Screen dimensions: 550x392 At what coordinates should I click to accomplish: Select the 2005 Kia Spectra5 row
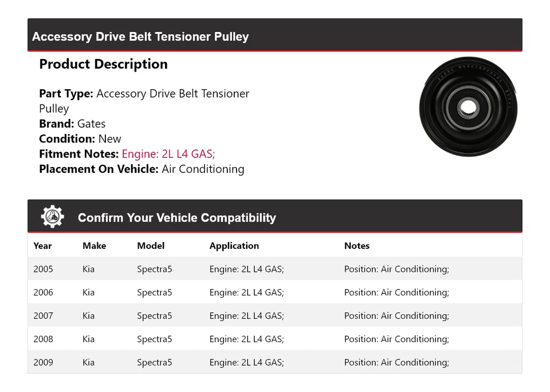pyautogui.click(x=274, y=269)
